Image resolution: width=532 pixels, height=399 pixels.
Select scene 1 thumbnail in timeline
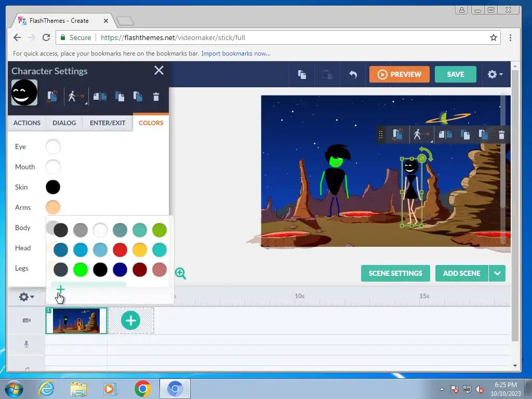coord(76,321)
